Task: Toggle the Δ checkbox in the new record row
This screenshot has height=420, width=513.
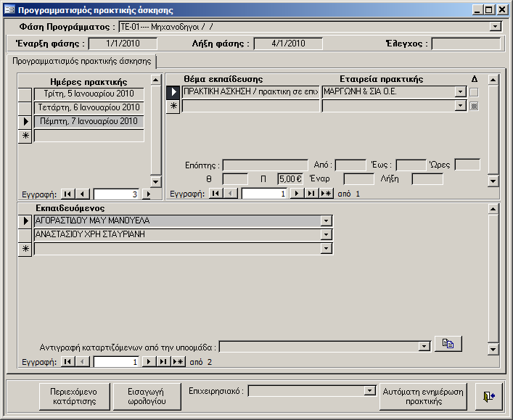Action: click(x=474, y=106)
